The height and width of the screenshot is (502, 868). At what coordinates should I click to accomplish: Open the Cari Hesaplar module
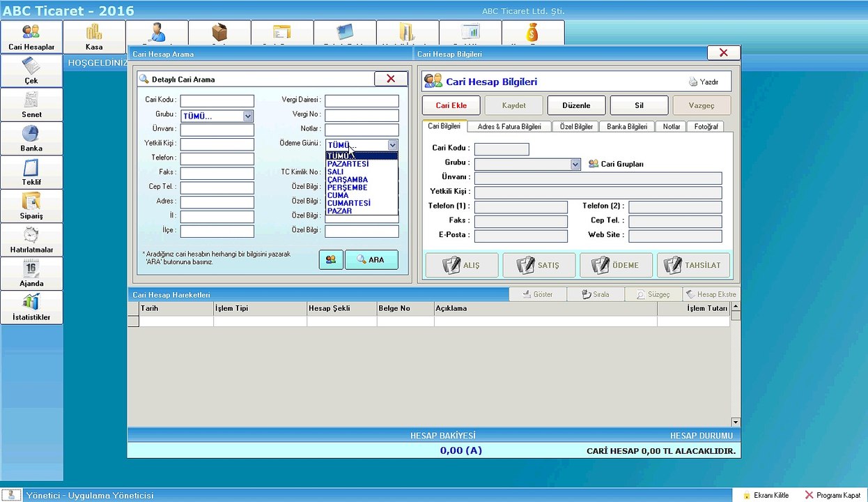click(x=31, y=37)
